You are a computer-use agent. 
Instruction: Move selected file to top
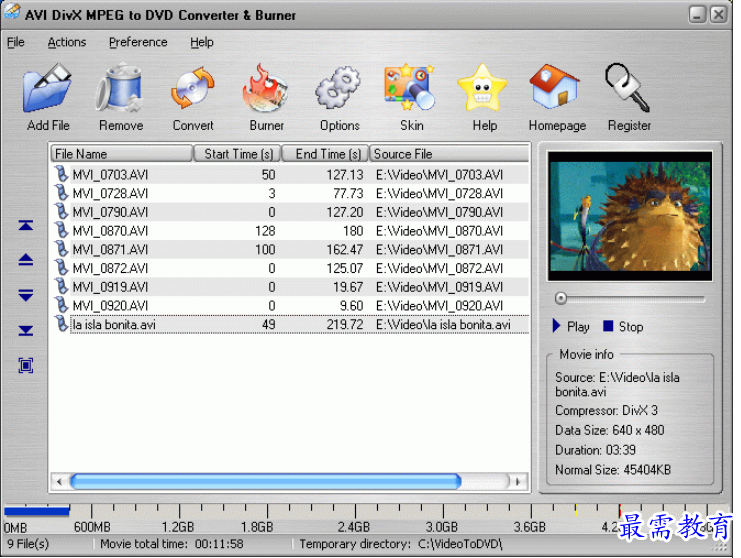coord(26,225)
